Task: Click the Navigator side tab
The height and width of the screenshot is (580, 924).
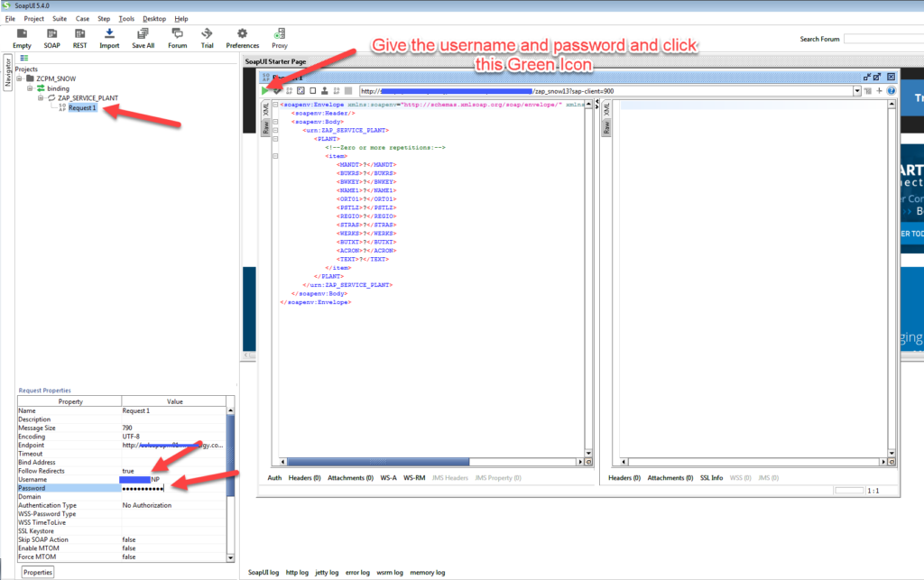Action: point(7,72)
